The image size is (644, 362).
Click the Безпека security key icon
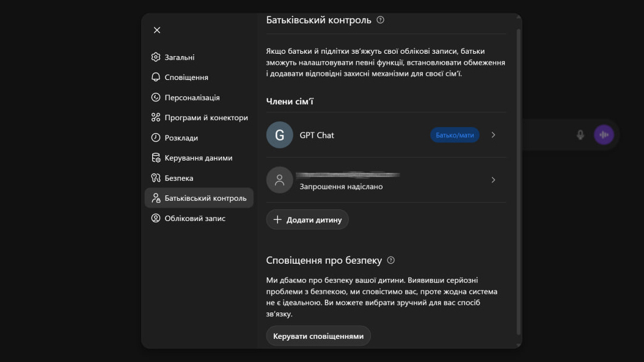coord(155,178)
